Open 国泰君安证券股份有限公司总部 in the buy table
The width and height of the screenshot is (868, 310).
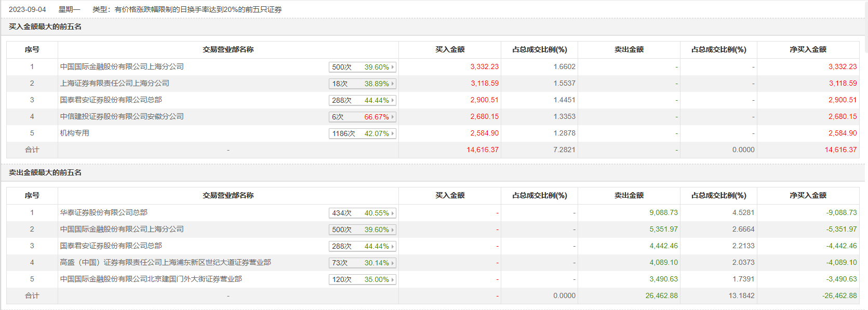(111, 100)
